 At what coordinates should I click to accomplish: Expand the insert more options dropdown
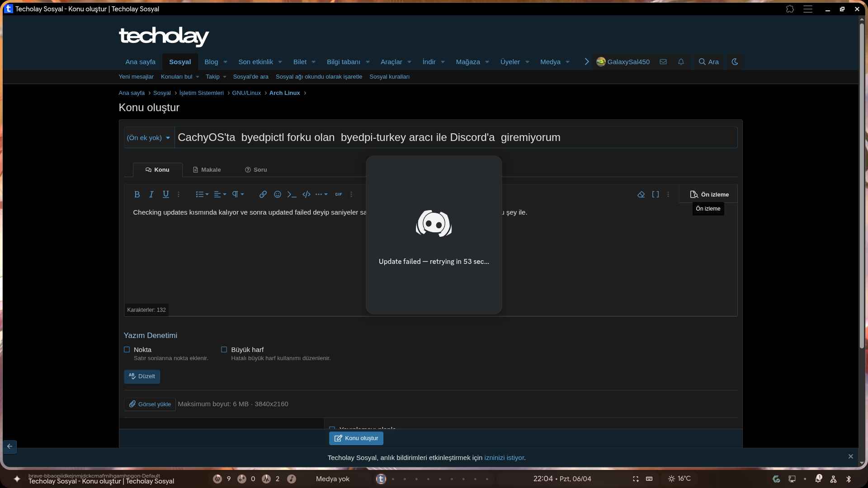(x=321, y=194)
